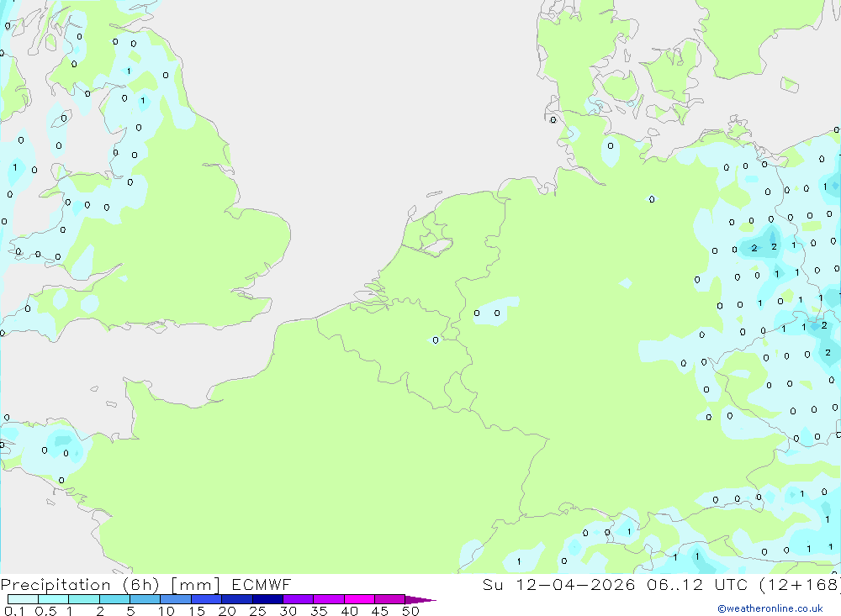Choose the 20–25 mm dark blue swatch
This screenshot has width=841, height=616.
(237, 599)
